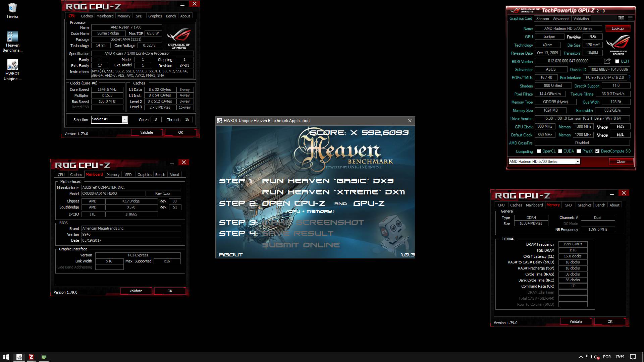Open About tab in Memory CPU-Z window
This screenshot has height=362, width=644.
click(x=614, y=205)
